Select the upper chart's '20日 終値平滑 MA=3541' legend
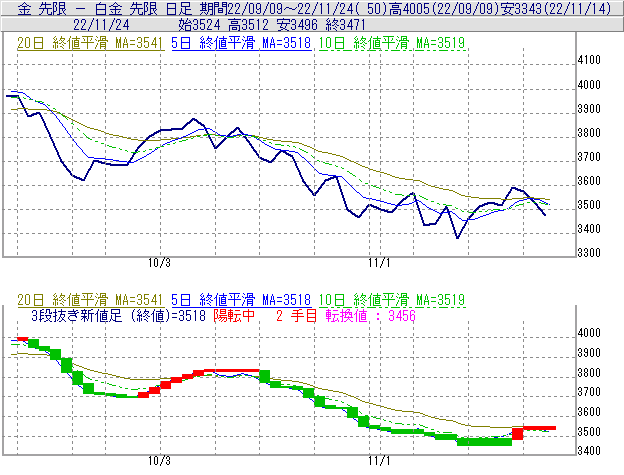624x475 pixels. tap(90, 43)
